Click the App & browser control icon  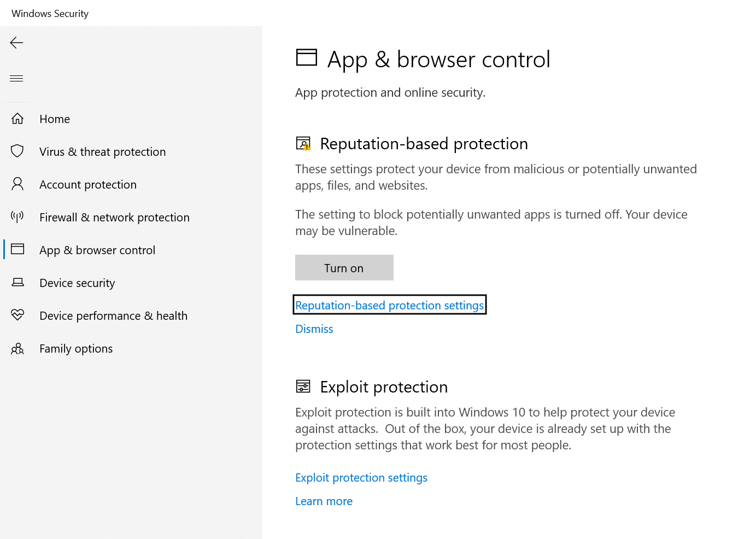point(17,249)
